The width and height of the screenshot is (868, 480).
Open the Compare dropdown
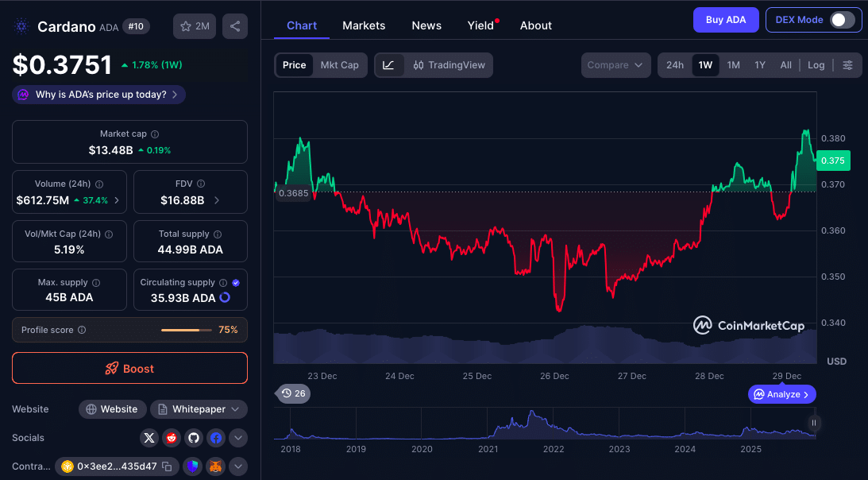(615, 65)
